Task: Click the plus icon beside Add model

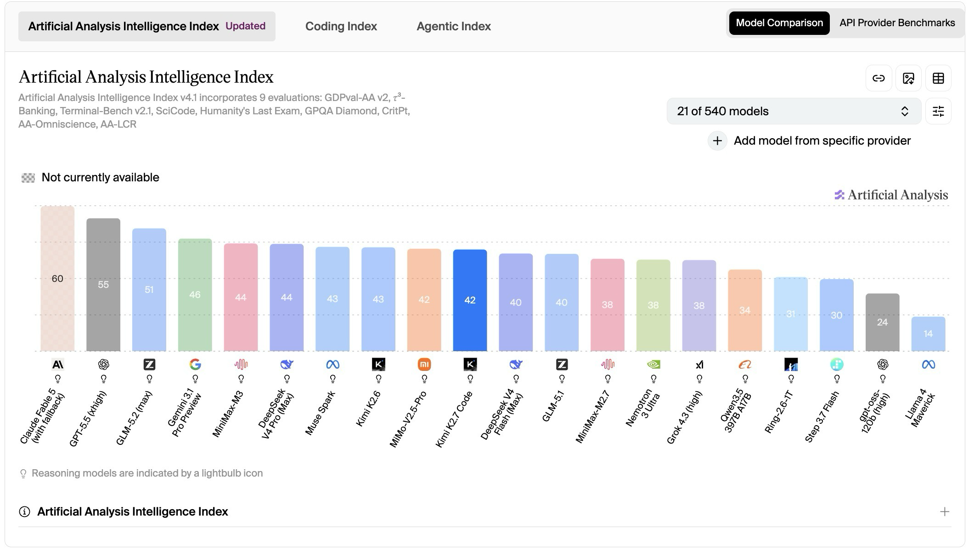Action: pos(717,140)
